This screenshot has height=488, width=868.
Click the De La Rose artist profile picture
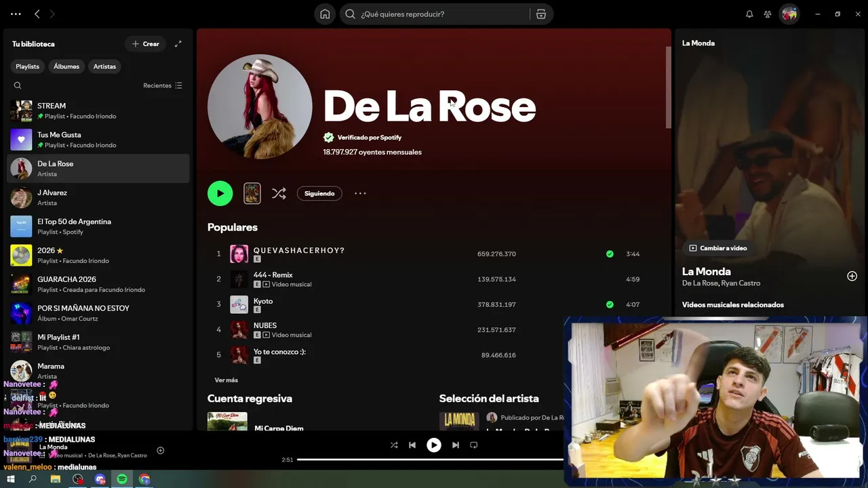(260, 107)
